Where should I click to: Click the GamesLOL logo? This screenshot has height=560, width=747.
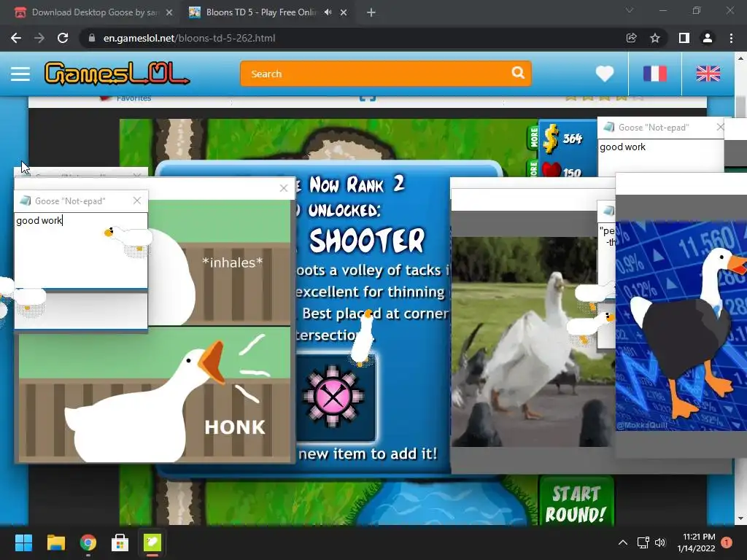(117, 74)
